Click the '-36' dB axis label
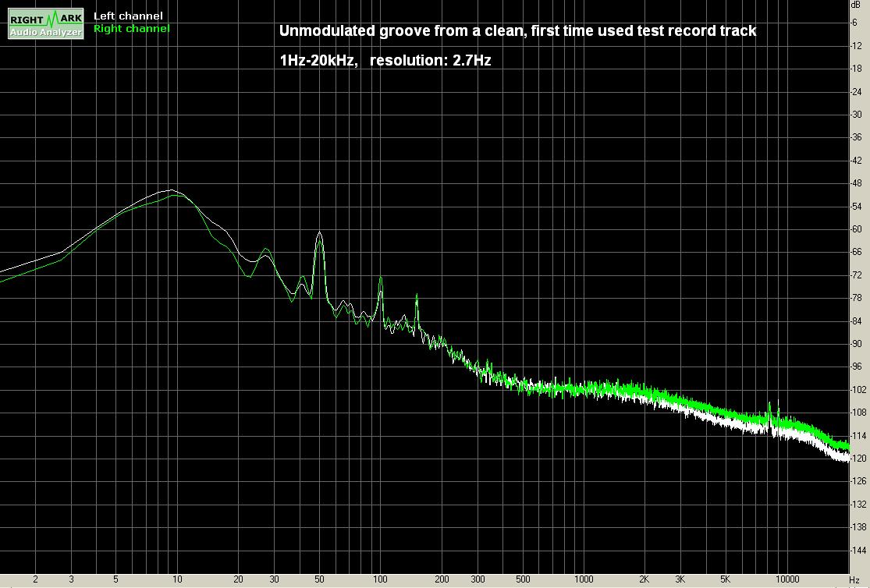870x588 pixels. point(856,137)
